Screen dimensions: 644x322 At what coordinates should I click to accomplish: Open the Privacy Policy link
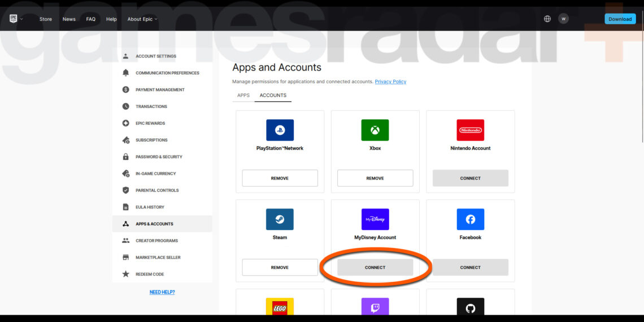(390, 82)
